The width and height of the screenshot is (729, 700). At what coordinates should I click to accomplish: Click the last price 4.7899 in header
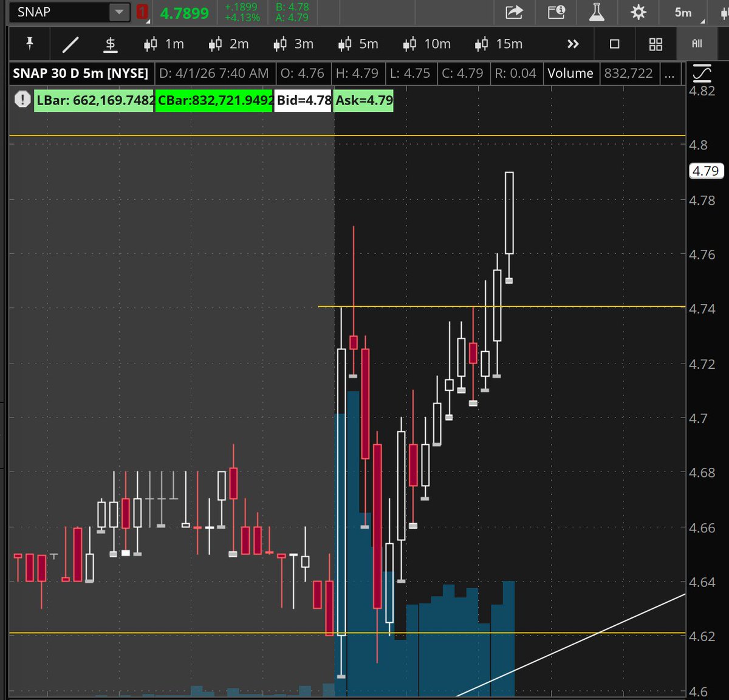(x=184, y=13)
